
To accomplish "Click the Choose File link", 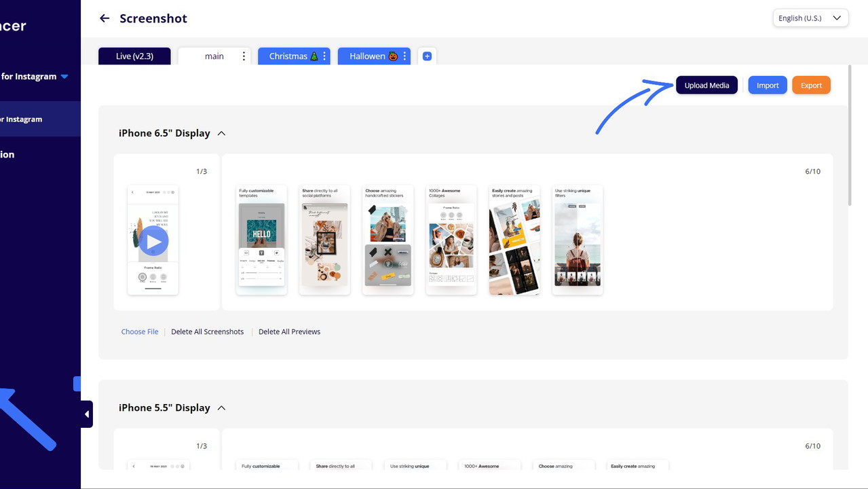I will (x=140, y=332).
